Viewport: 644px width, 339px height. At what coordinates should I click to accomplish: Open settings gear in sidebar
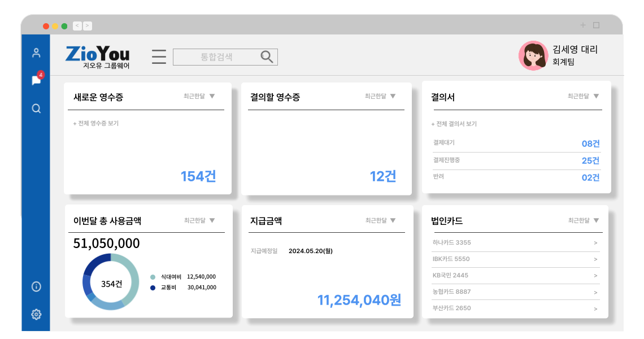(x=36, y=314)
